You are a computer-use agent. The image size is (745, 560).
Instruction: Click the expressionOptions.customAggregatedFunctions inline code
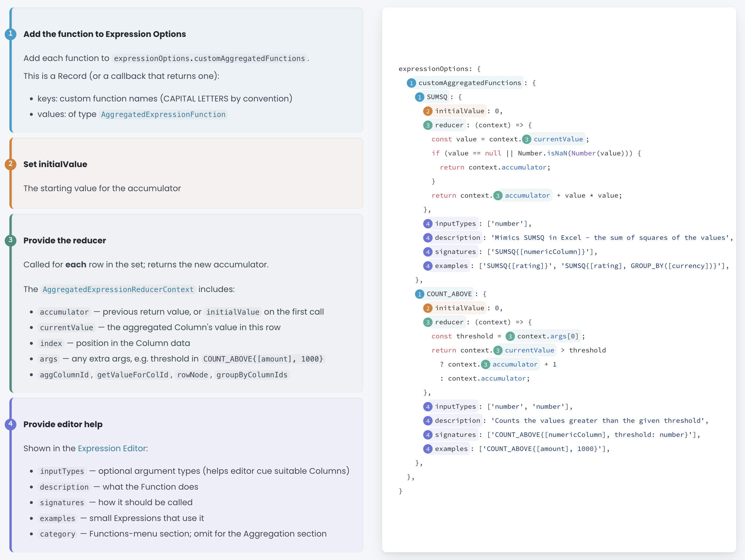(210, 59)
